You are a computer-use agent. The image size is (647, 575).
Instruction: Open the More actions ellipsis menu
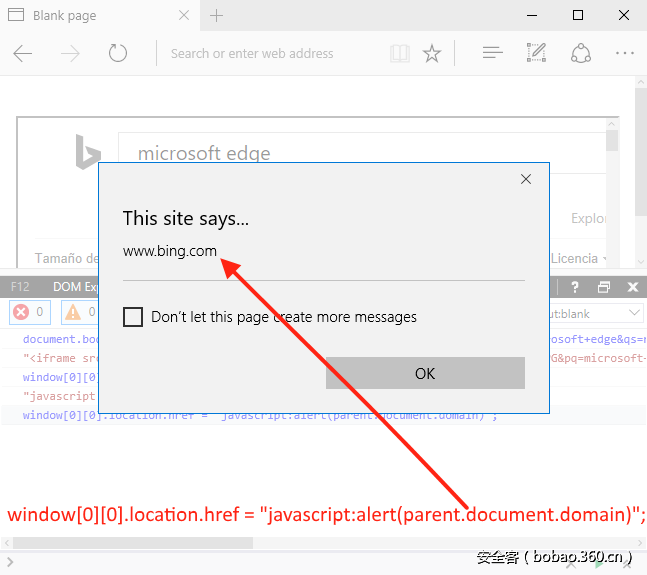(x=625, y=54)
